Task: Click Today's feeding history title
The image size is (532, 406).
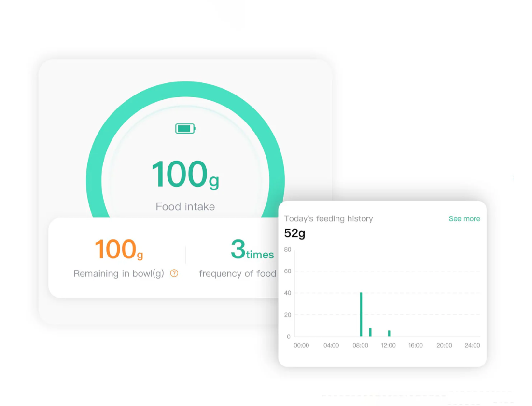Action: tap(328, 218)
